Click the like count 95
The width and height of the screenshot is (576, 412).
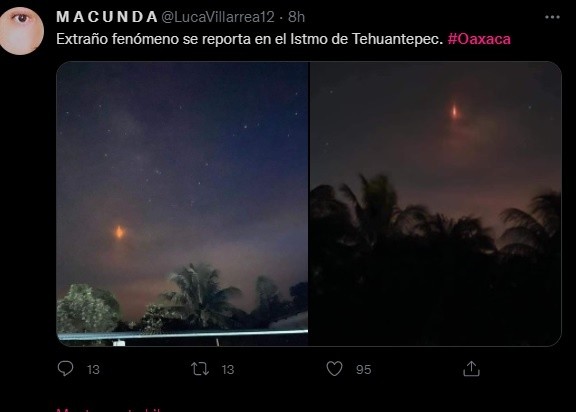(363, 369)
